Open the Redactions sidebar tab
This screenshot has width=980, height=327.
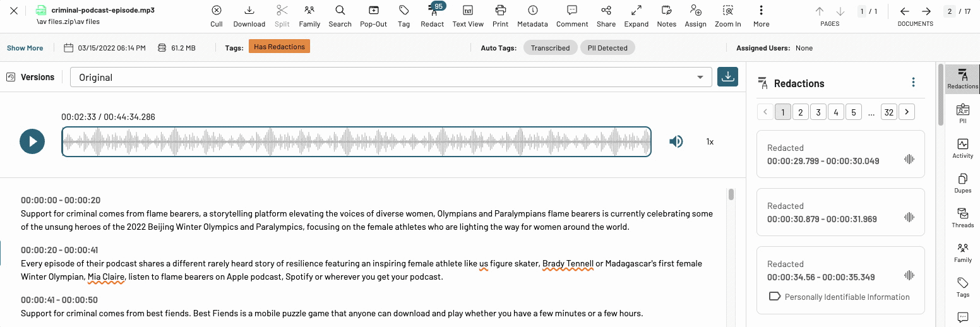click(x=962, y=79)
